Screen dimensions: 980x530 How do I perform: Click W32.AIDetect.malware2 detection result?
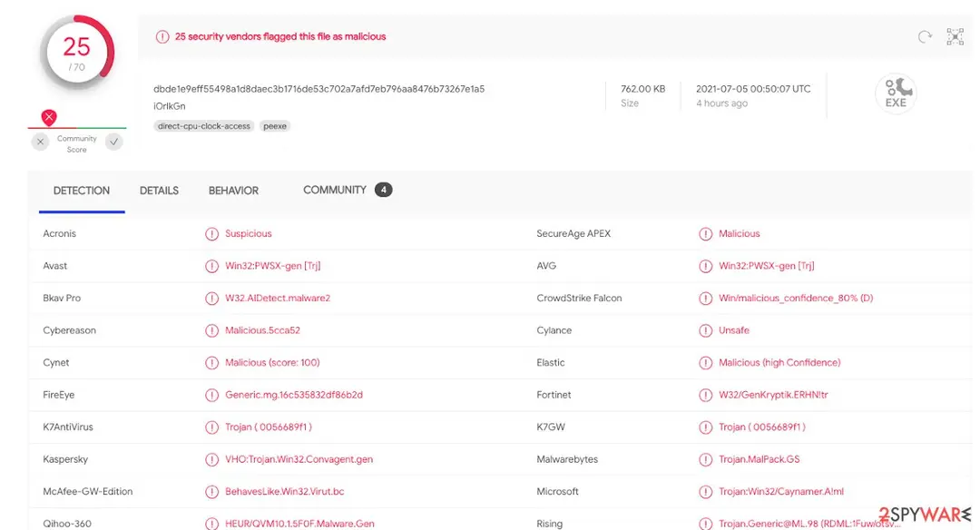coord(278,298)
